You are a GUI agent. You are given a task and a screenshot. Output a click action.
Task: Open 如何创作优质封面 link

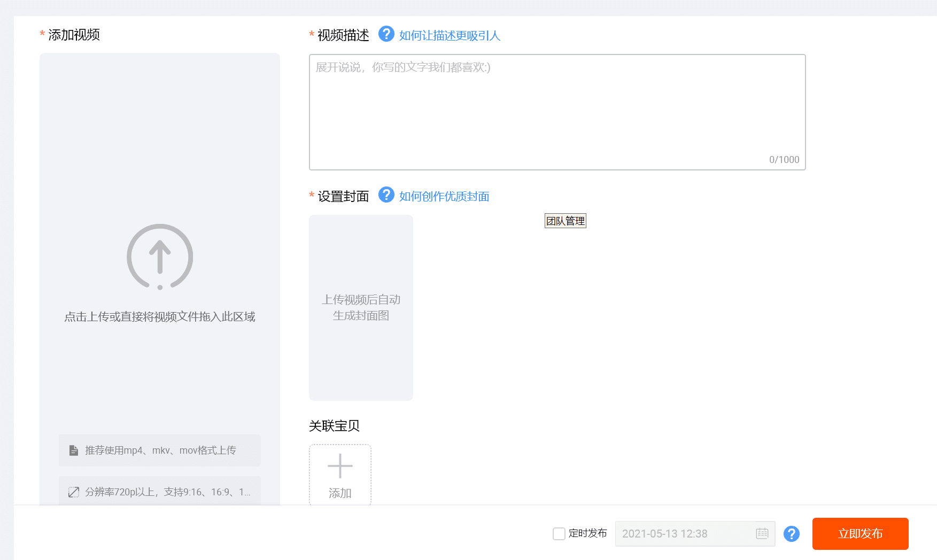click(444, 197)
